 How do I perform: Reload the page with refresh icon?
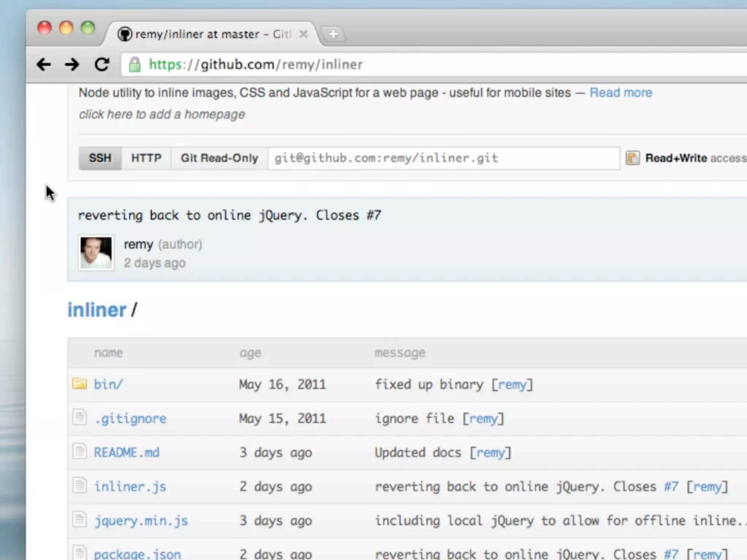(102, 65)
